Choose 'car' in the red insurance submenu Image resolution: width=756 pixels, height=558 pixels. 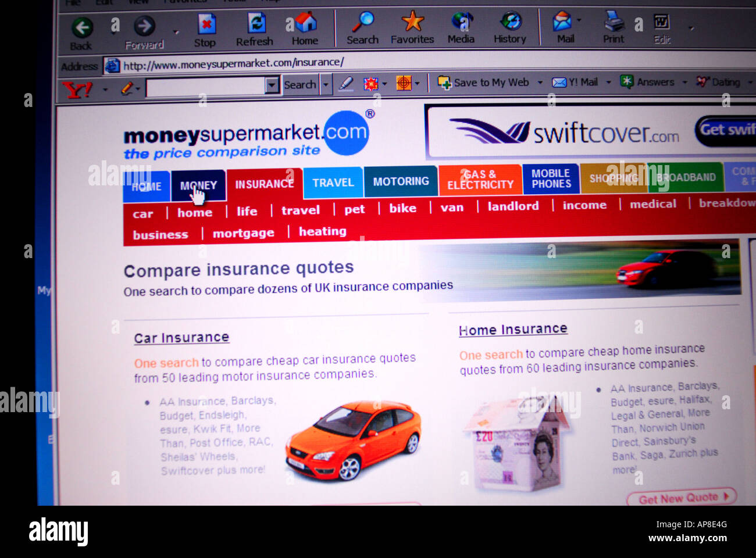pyautogui.click(x=143, y=214)
